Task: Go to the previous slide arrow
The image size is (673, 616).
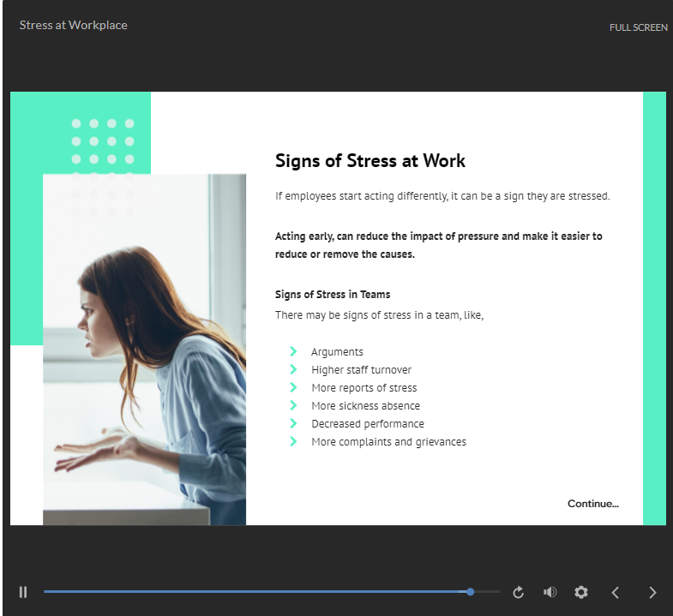Action: (616, 592)
